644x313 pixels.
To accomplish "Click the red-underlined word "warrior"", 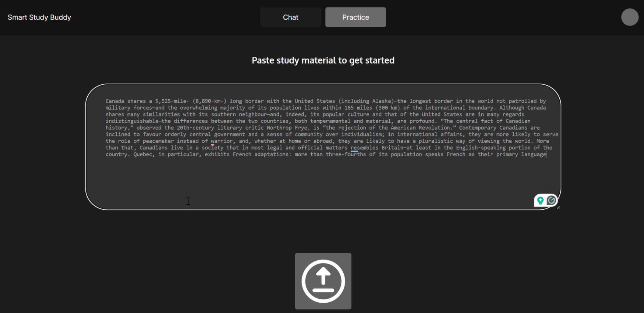I will click(222, 141).
